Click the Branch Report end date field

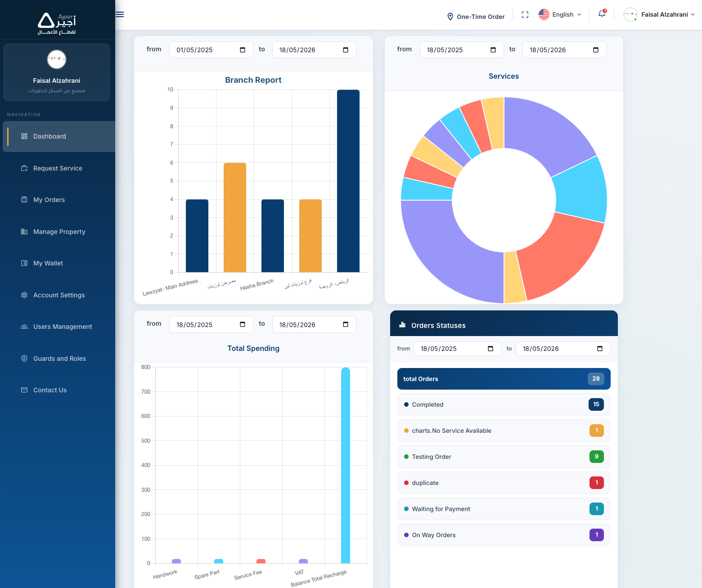point(314,50)
